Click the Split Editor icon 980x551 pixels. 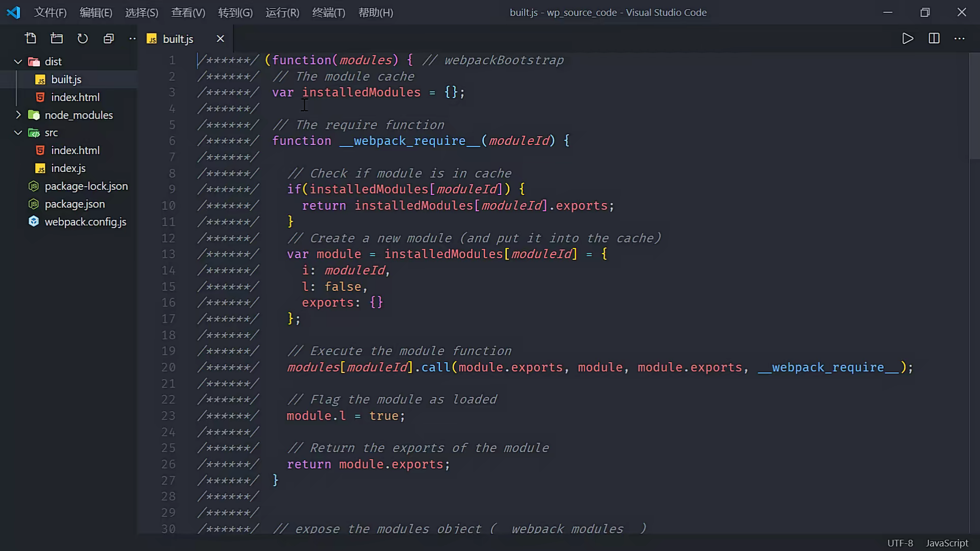[934, 38]
